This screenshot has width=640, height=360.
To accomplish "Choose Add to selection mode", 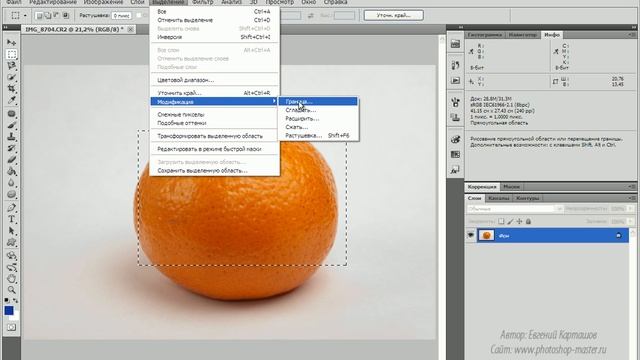I will [x=47, y=16].
